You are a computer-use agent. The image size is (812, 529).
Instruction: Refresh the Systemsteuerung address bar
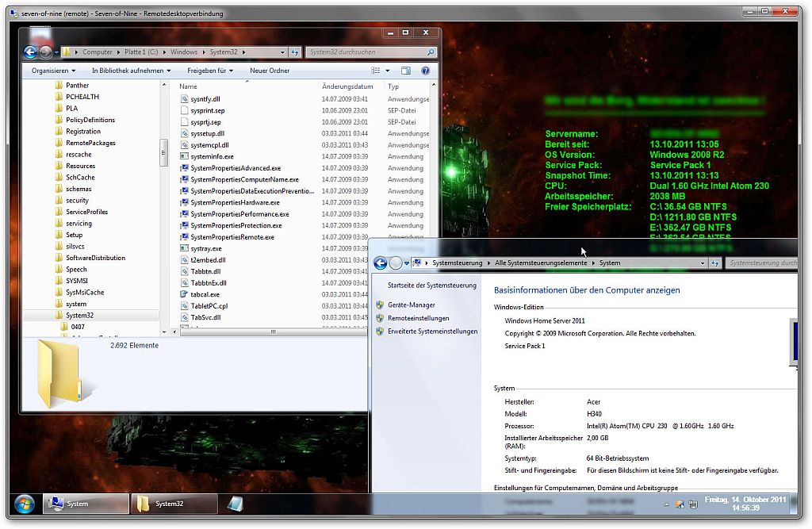[x=715, y=263]
